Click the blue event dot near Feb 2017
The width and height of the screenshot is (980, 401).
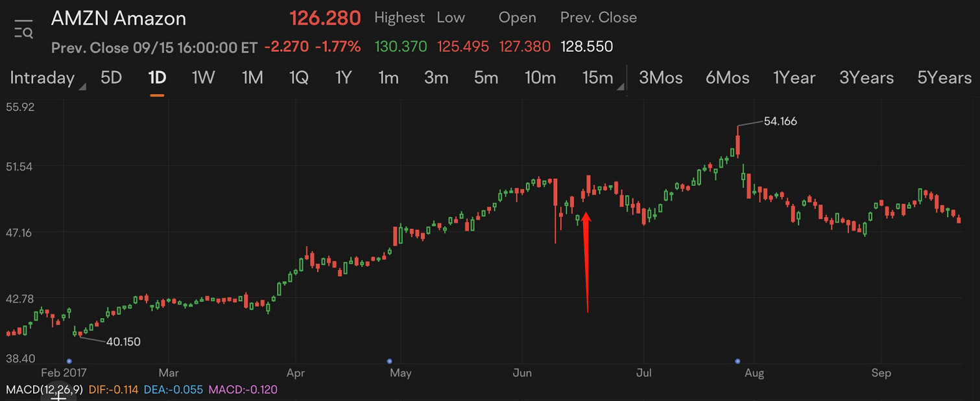tap(69, 361)
